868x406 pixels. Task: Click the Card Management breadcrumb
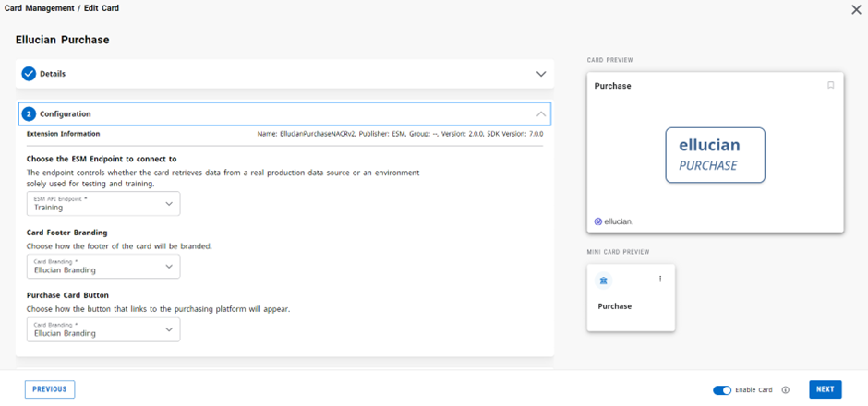point(39,8)
